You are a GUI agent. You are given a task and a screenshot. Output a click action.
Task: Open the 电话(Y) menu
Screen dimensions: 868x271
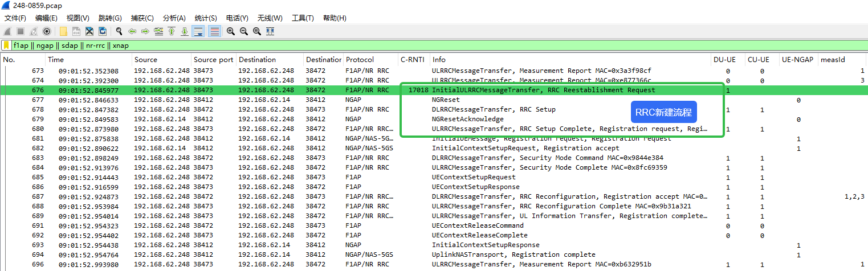tap(237, 18)
